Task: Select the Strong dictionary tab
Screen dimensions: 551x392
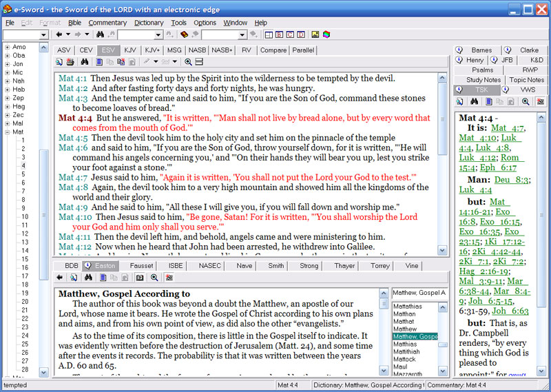Action: pyautogui.click(x=309, y=266)
